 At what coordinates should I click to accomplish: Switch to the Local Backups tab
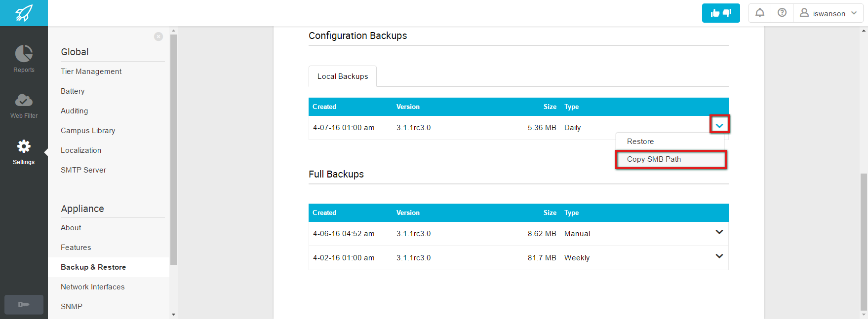click(343, 76)
